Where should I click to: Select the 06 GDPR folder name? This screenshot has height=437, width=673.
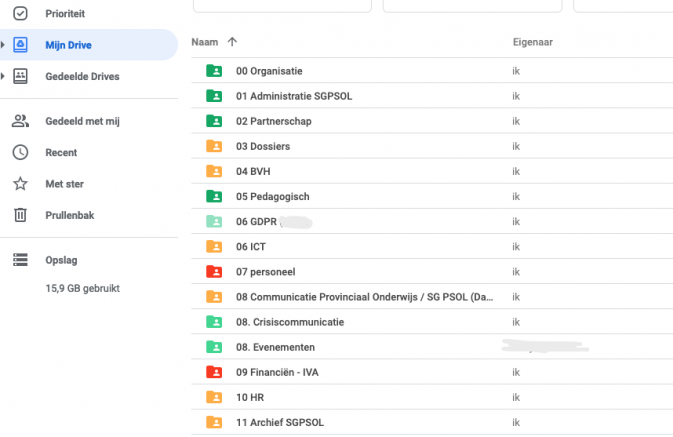(256, 222)
